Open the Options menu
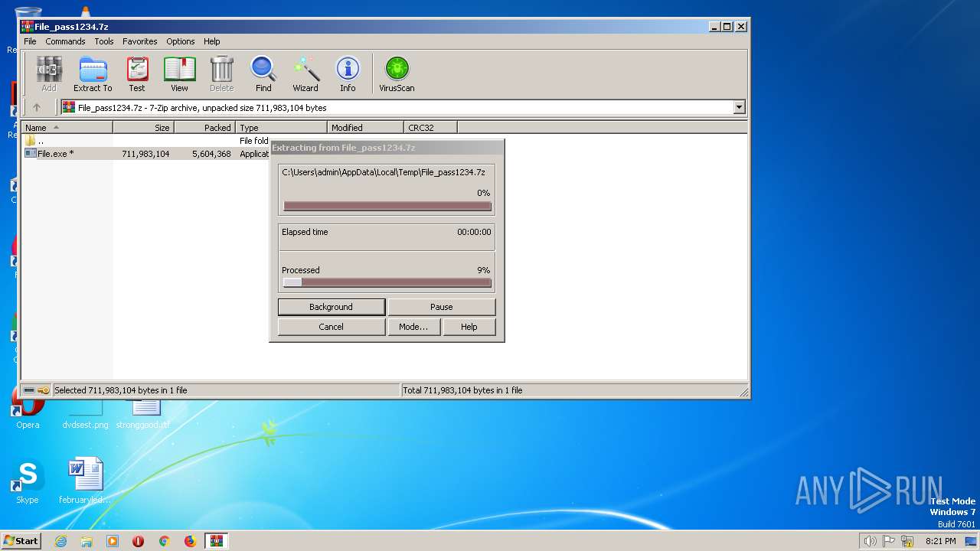This screenshot has height=551, width=980. (x=181, y=41)
